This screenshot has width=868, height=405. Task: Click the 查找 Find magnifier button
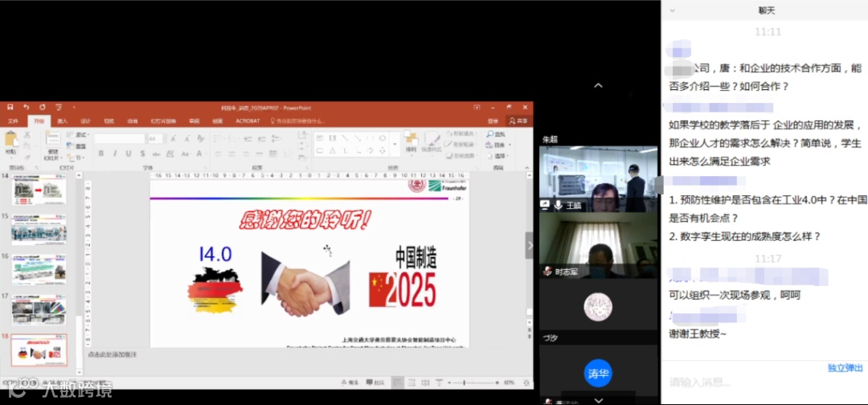[x=497, y=134]
